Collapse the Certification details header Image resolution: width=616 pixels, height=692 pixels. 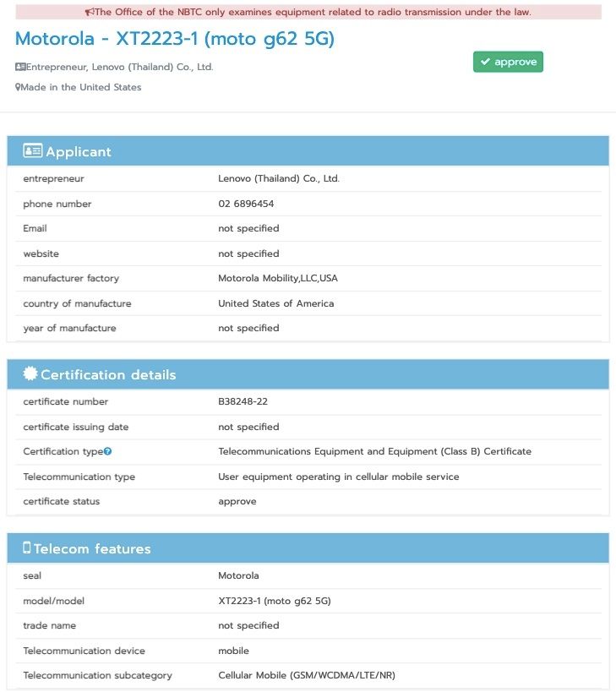click(x=308, y=374)
